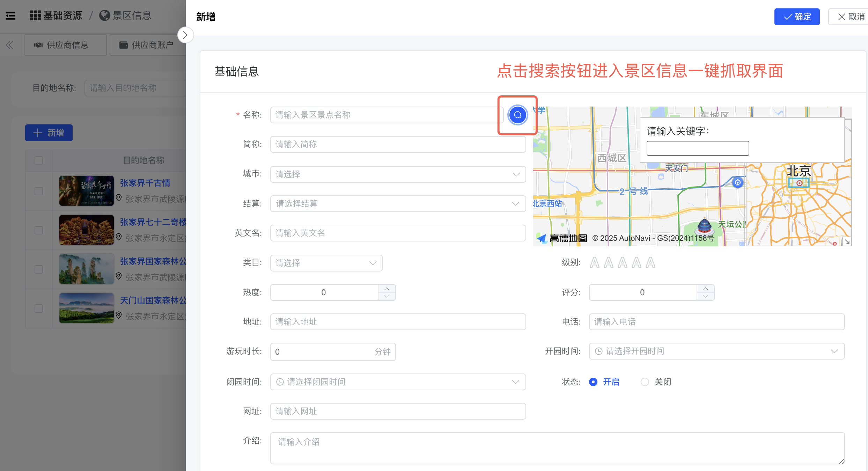The image size is (868, 471).
Task: Click the 高德地图 logo on the map
Action: (x=561, y=238)
